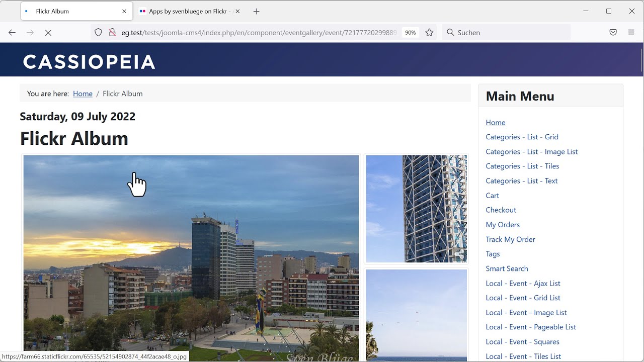Switch to the Flickr Album tab
Viewport: 644px width, 362px height.
tap(76, 11)
